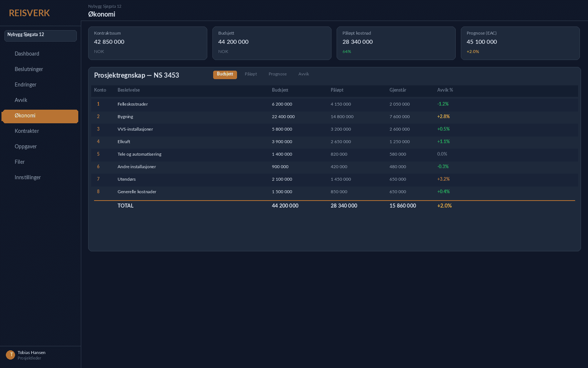This screenshot has height=368, width=588.
Task: Click Tobias Hansen's avatar icon
Action: pyautogui.click(x=10, y=355)
